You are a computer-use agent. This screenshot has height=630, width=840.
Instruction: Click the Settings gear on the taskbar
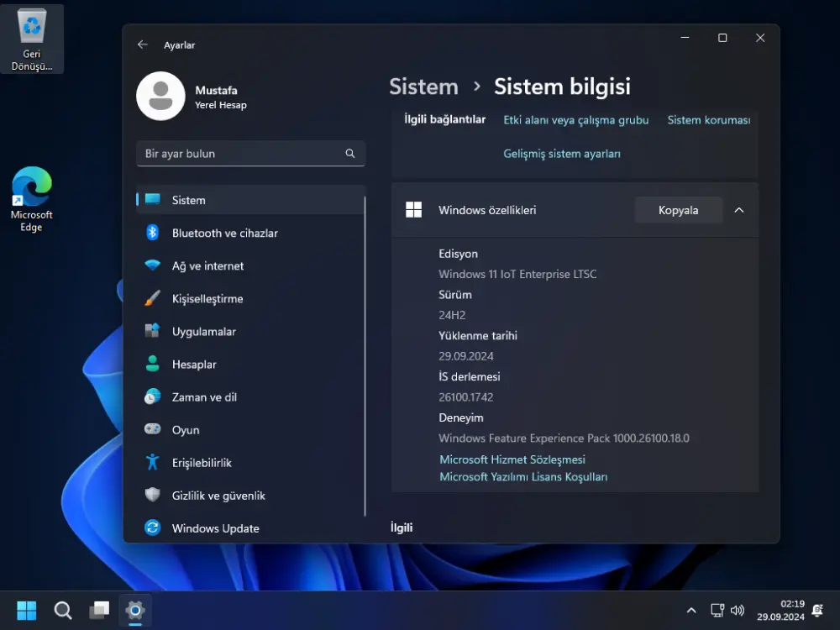point(135,610)
